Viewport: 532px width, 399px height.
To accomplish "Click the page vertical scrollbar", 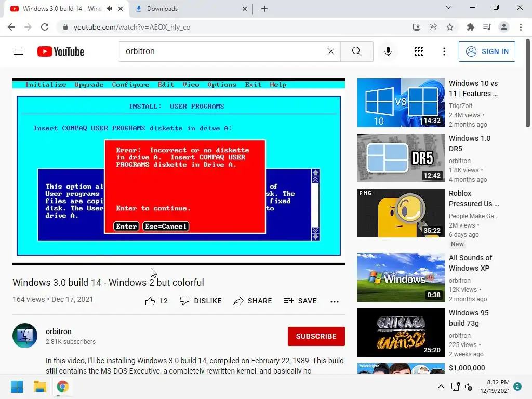I will tap(528, 83).
